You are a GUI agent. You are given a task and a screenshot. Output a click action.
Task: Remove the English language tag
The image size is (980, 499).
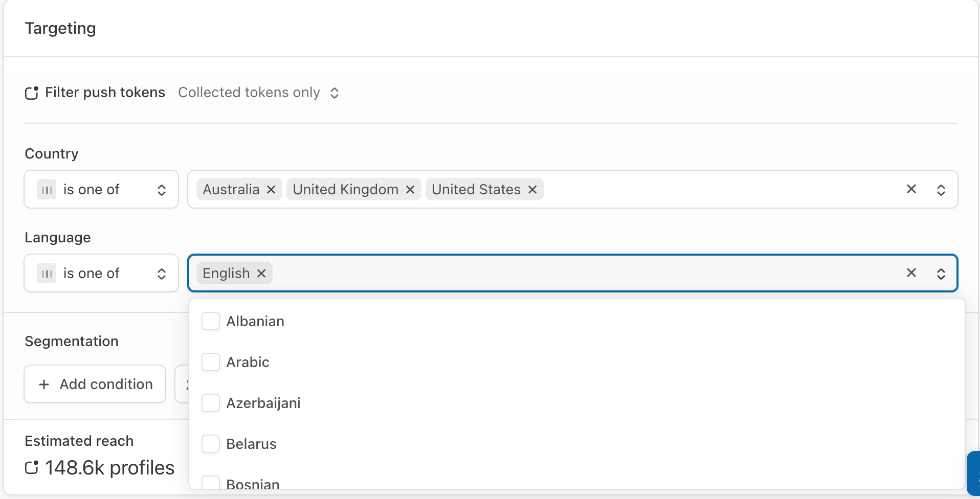pyautogui.click(x=261, y=274)
